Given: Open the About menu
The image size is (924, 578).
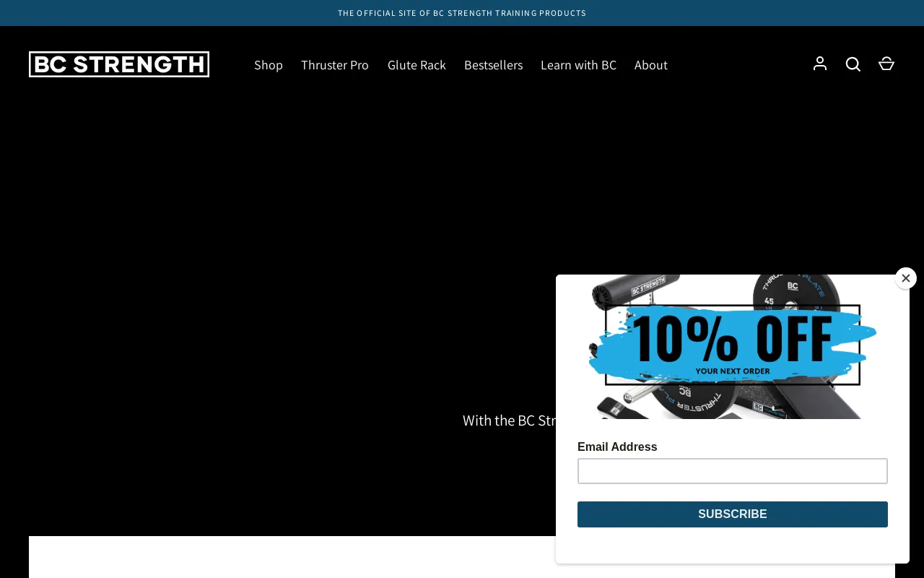Looking at the screenshot, I should pos(650,65).
